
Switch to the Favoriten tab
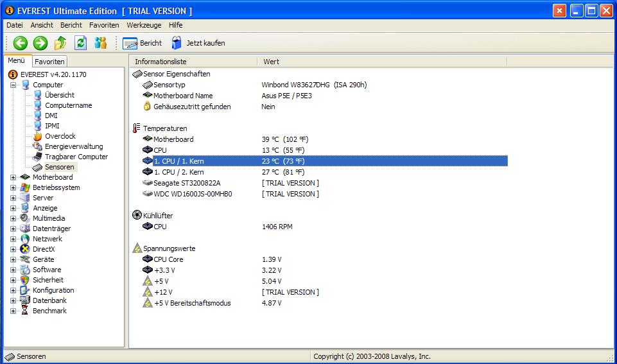tap(49, 62)
